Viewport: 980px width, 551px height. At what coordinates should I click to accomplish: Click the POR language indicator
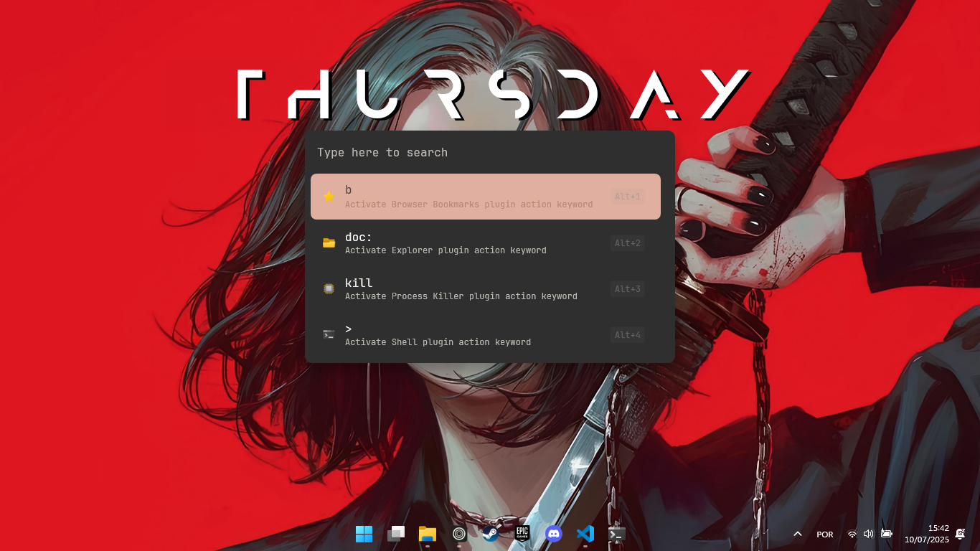[825, 534]
